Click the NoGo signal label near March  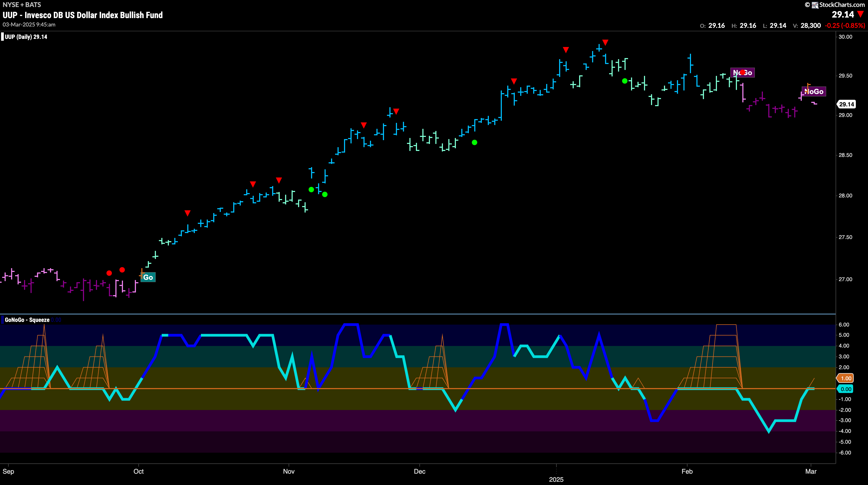coord(814,91)
